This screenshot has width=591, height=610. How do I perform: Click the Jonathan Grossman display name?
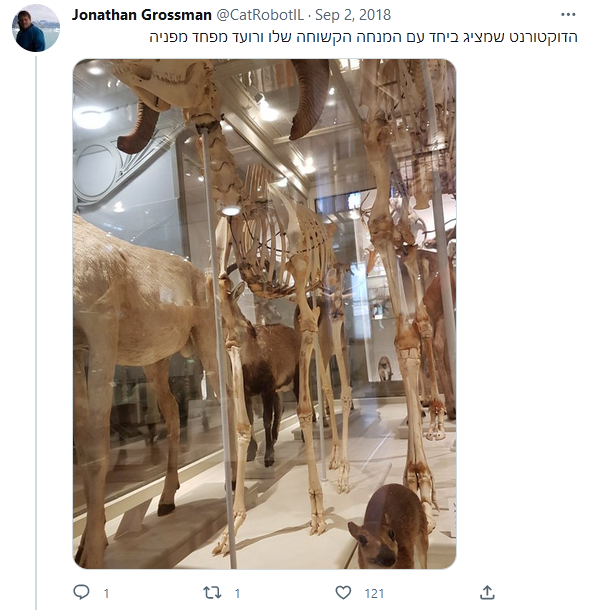[x=142, y=15]
